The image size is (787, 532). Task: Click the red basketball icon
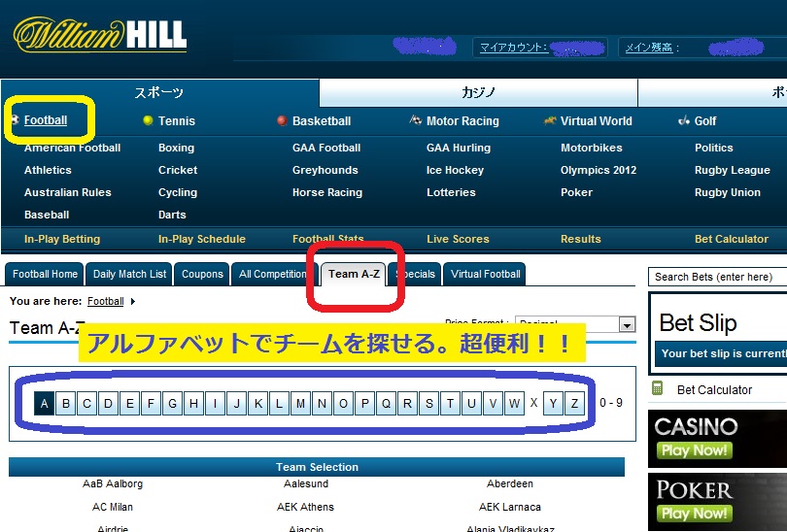click(x=282, y=120)
